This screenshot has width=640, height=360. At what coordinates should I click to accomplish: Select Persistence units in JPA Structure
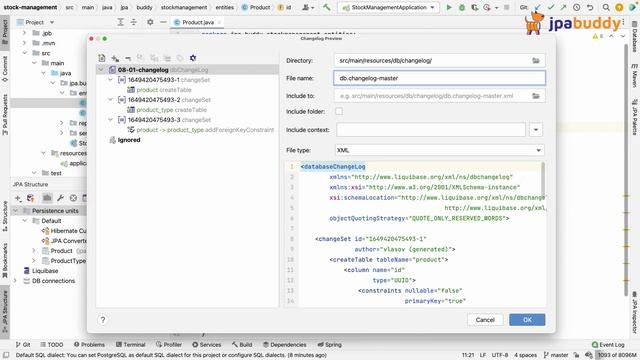tap(55, 211)
